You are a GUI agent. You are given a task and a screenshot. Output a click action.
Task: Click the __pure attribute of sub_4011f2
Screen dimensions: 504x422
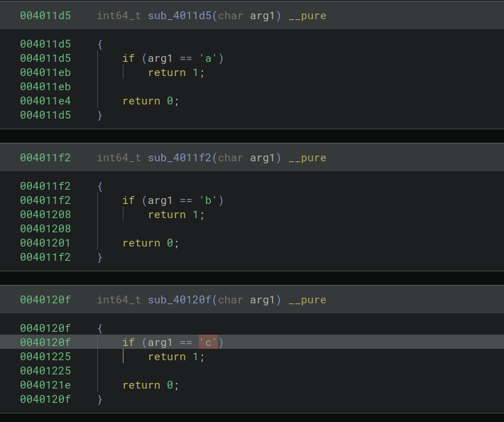307,158
